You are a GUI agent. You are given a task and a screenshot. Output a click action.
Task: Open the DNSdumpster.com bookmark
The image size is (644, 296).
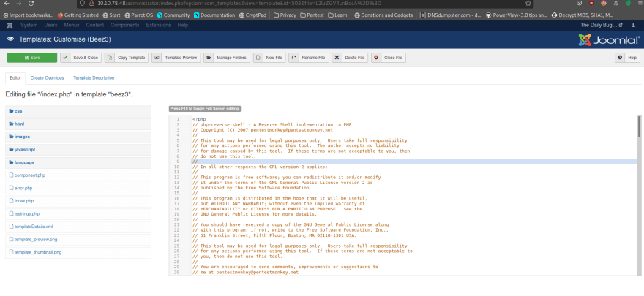(451, 15)
